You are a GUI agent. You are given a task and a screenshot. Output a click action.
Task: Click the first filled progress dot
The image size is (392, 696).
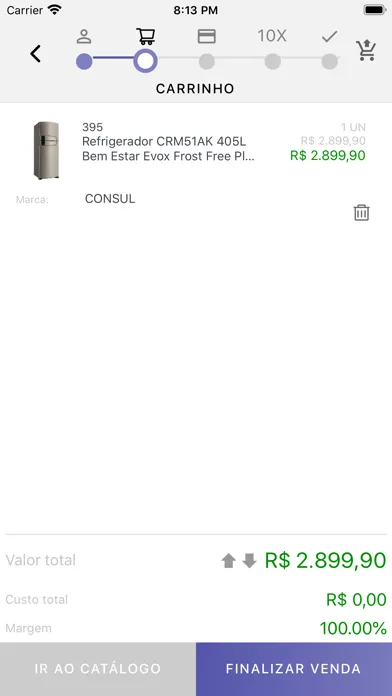coord(84,61)
